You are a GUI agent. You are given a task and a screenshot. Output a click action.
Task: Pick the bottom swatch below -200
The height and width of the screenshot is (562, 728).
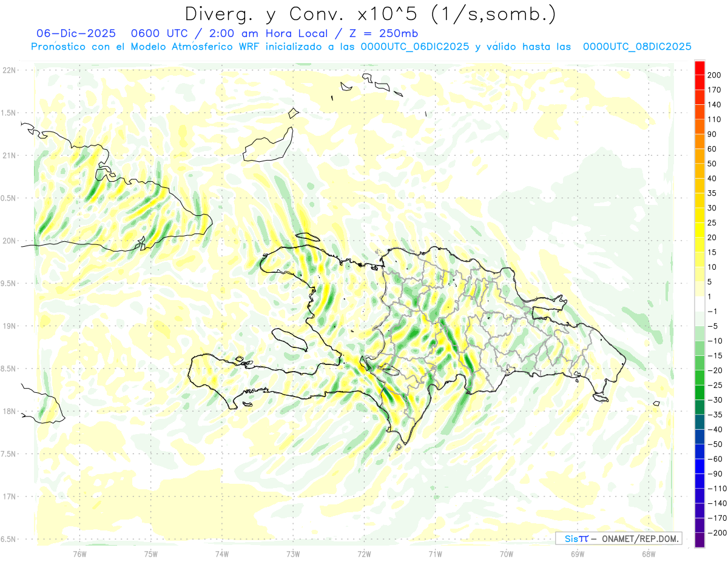click(x=699, y=540)
